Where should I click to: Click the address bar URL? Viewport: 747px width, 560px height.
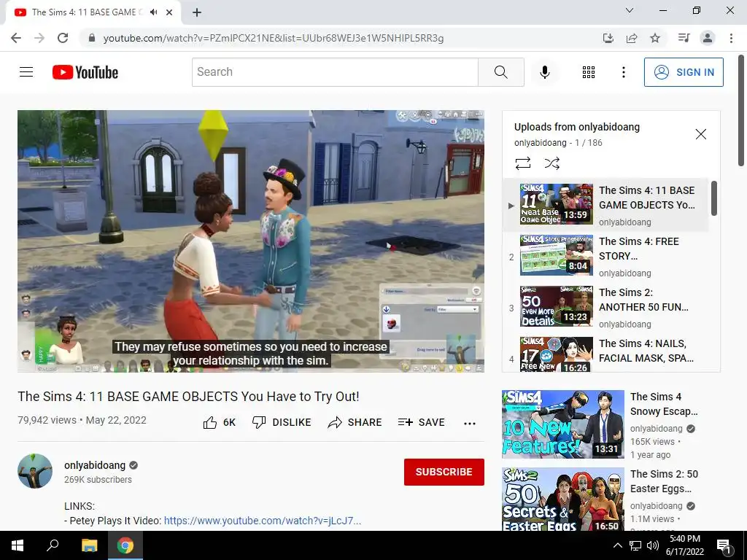click(x=274, y=38)
